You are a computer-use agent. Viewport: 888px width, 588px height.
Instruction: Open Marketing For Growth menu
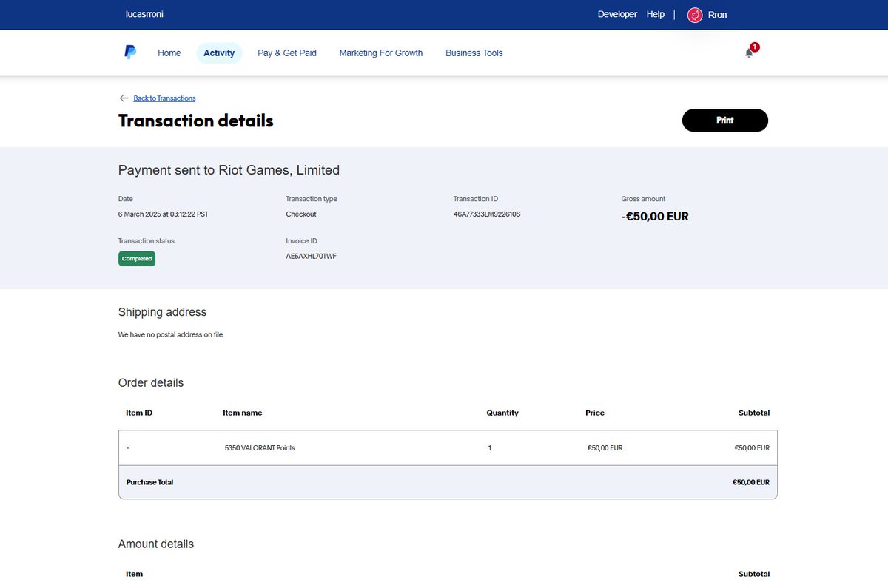tap(381, 53)
